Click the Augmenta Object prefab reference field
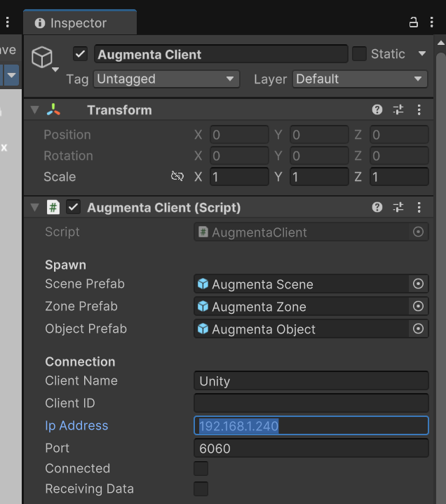Screen dimensions: 446x504 302,329
